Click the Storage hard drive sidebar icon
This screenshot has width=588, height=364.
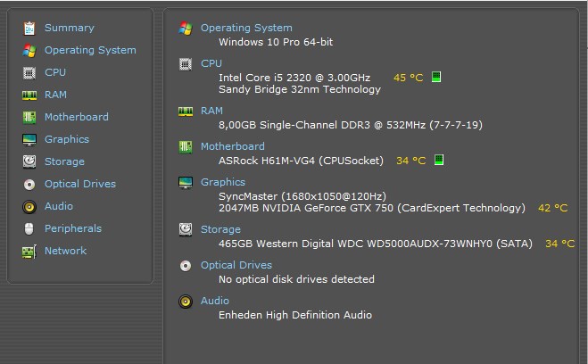29,161
